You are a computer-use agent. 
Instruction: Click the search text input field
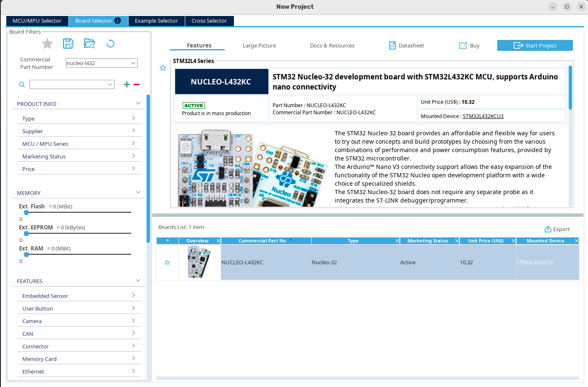68,84
